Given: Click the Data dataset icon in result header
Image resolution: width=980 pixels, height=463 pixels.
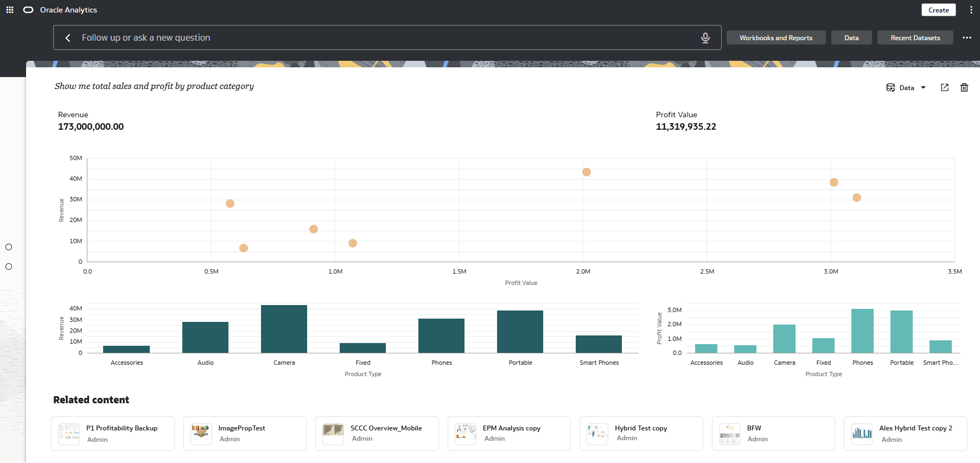Looking at the screenshot, I should pos(890,87).
